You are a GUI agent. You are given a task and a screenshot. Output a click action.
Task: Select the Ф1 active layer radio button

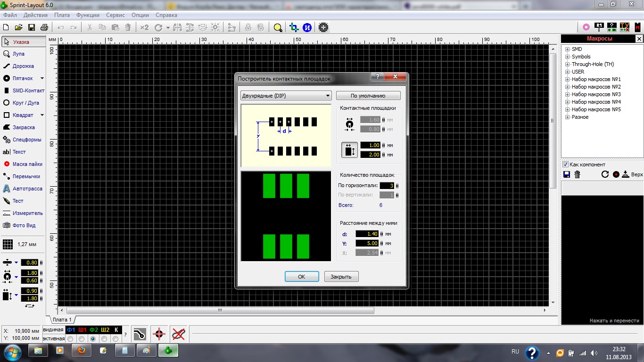coord(71,339)
